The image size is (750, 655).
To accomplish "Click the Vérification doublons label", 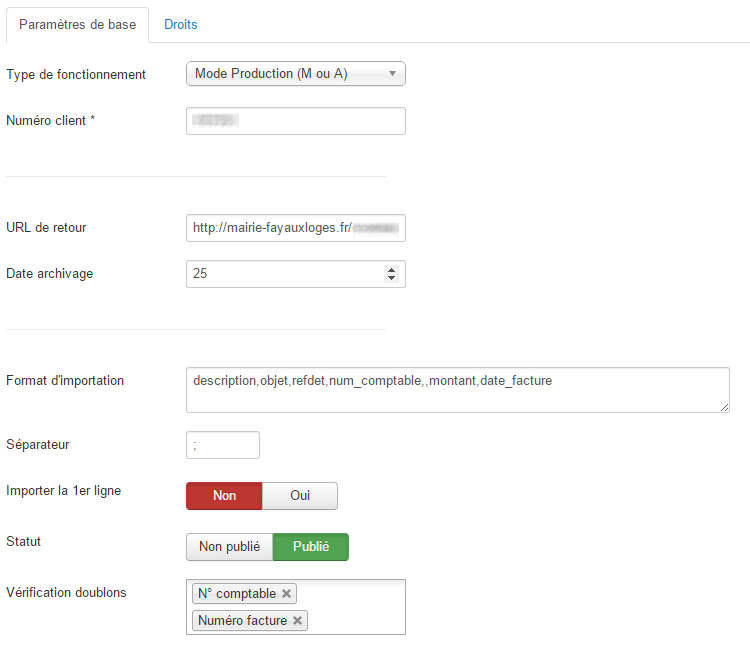I will coord(66,592).
